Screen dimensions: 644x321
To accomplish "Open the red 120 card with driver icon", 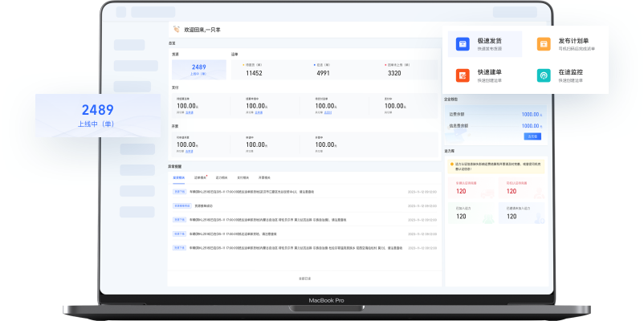I will pyautogui.click(x=522, y=189).
